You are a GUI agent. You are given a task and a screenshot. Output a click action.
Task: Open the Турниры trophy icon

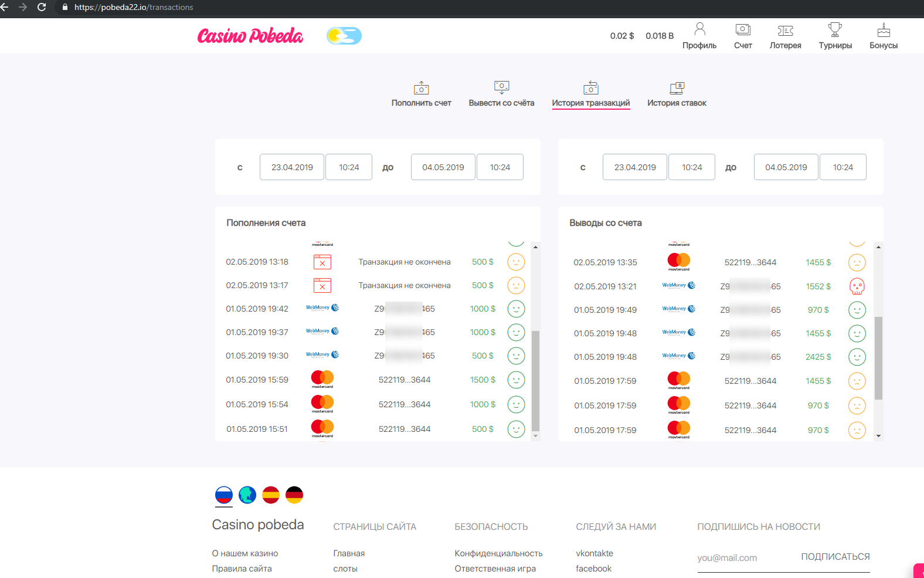(x=835, y=29)
